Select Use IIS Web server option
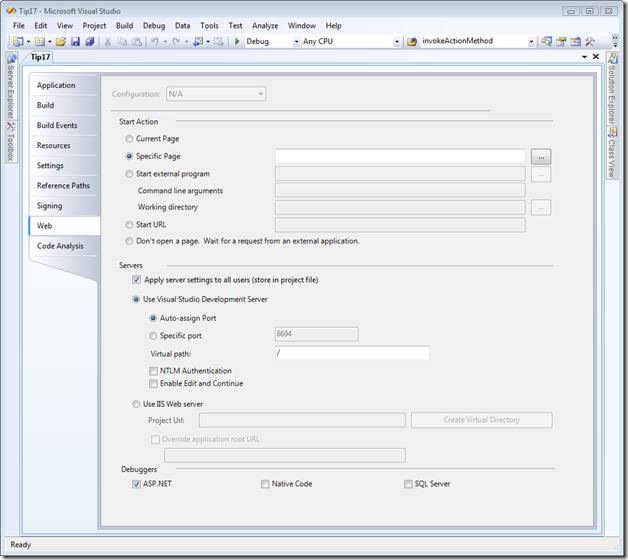The image size is (628, 560). point(136,404)
